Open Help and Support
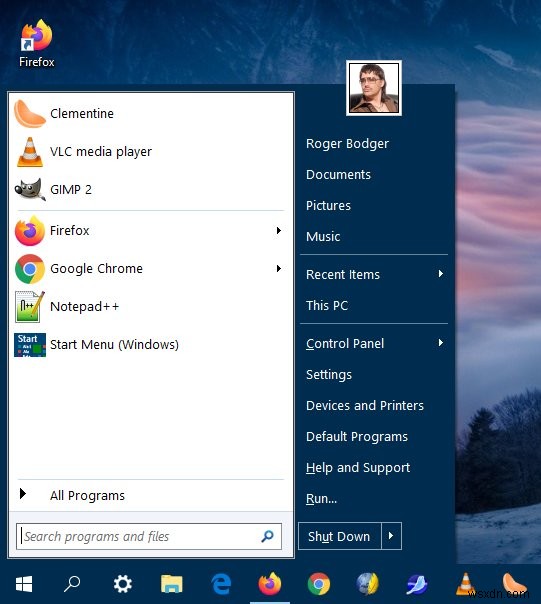Screen dimensions: 541x604 358,468
